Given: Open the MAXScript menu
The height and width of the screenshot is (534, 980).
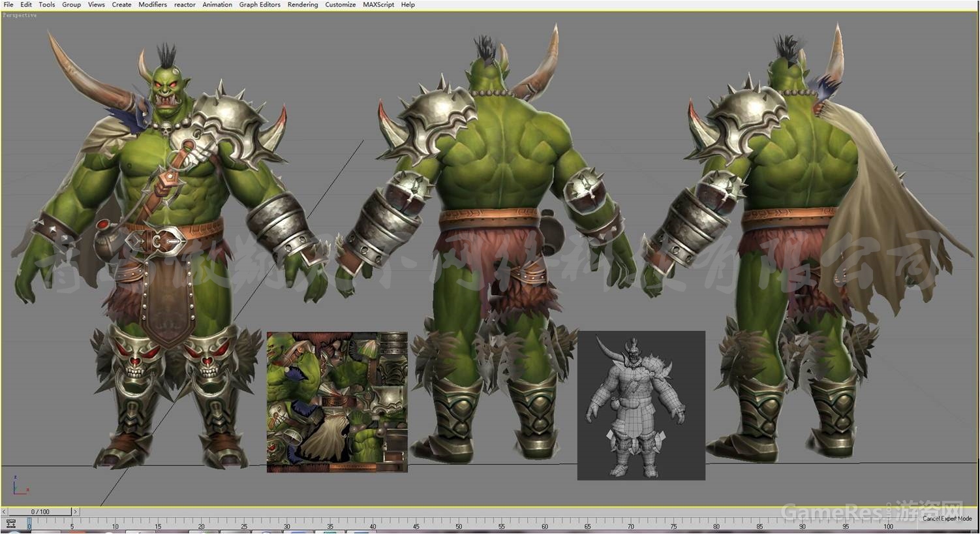Looking at the screenshot, I should click(378, 5).
